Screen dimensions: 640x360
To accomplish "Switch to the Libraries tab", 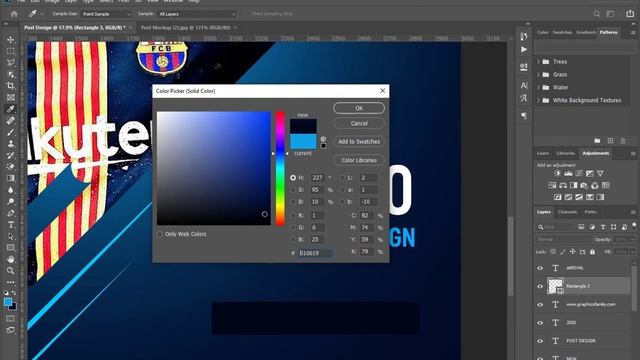I will (565, 153).
